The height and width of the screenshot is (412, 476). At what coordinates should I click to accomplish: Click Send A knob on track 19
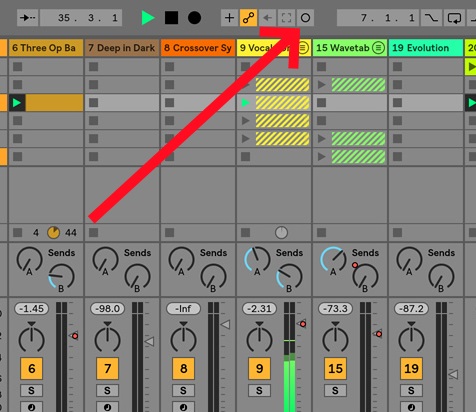[x=409, y=259]
